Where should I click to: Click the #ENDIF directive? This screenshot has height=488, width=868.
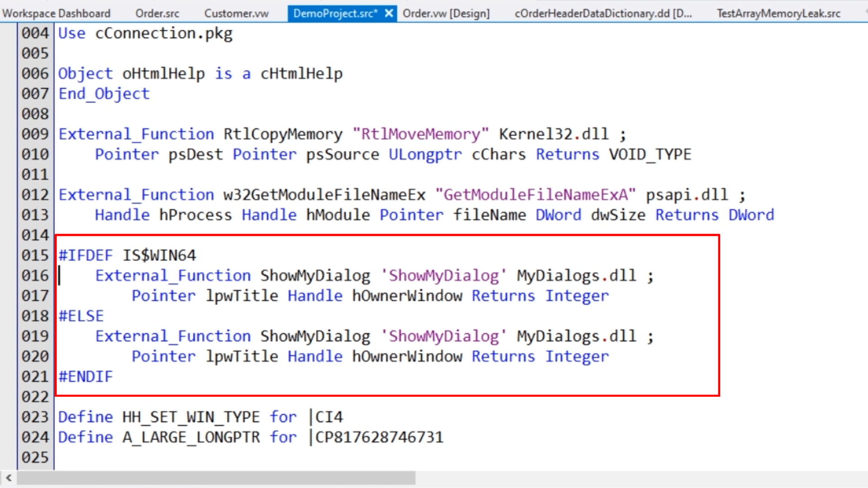86,376
